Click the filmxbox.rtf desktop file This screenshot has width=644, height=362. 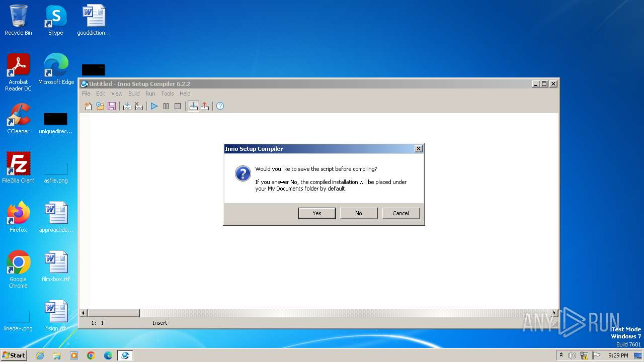(56, 266)
